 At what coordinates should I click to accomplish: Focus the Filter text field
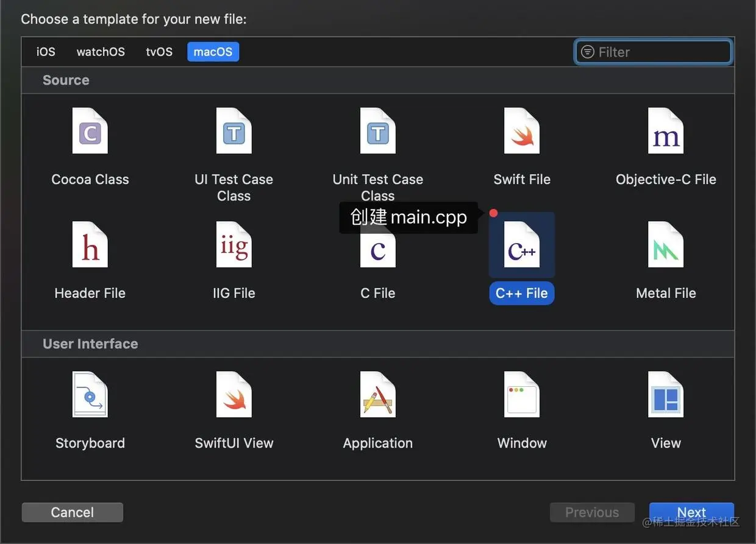pos(653,52)
